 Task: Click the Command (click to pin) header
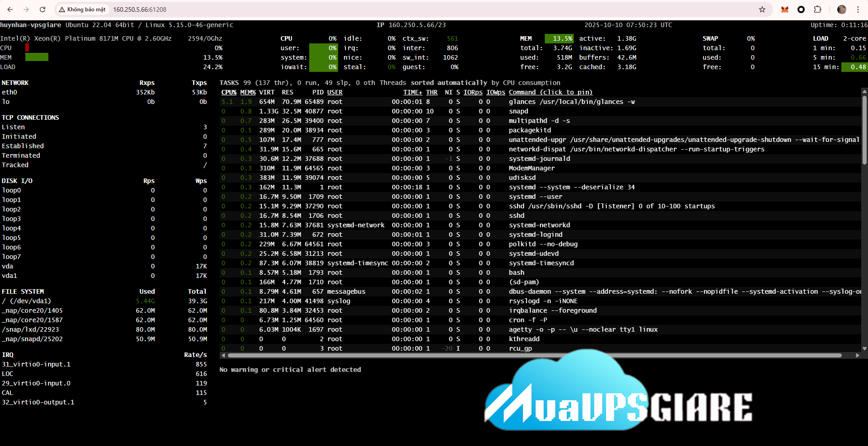point(550,92)
